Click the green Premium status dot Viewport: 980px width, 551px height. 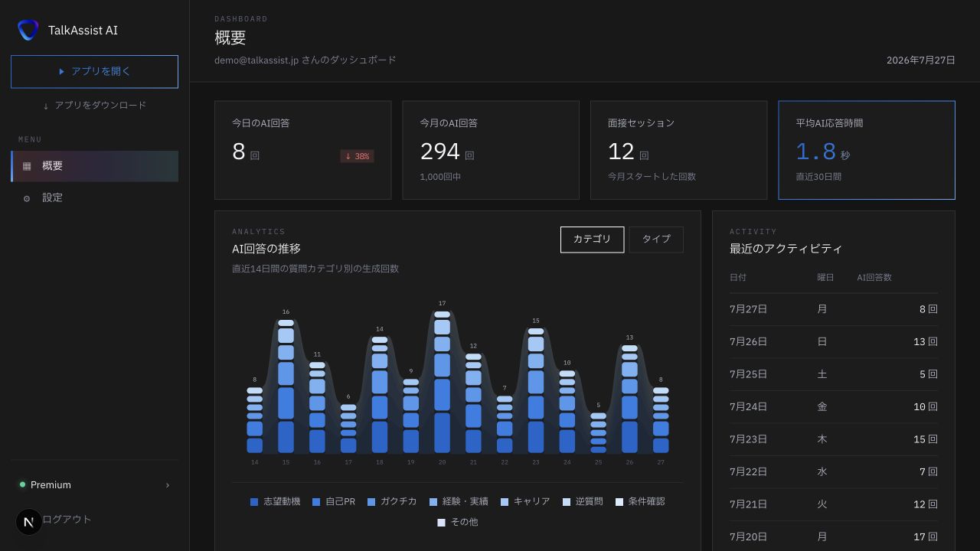click(x=22, y=484)
